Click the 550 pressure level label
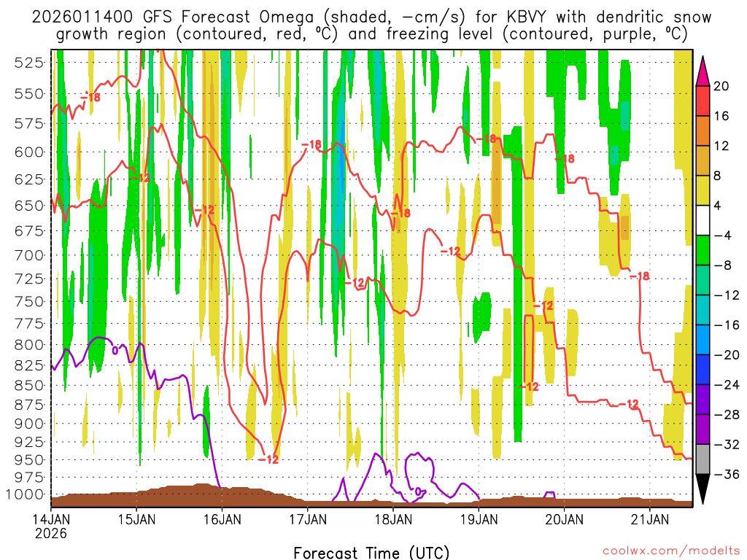Screen dimensions: 747x560 point(29,94)
